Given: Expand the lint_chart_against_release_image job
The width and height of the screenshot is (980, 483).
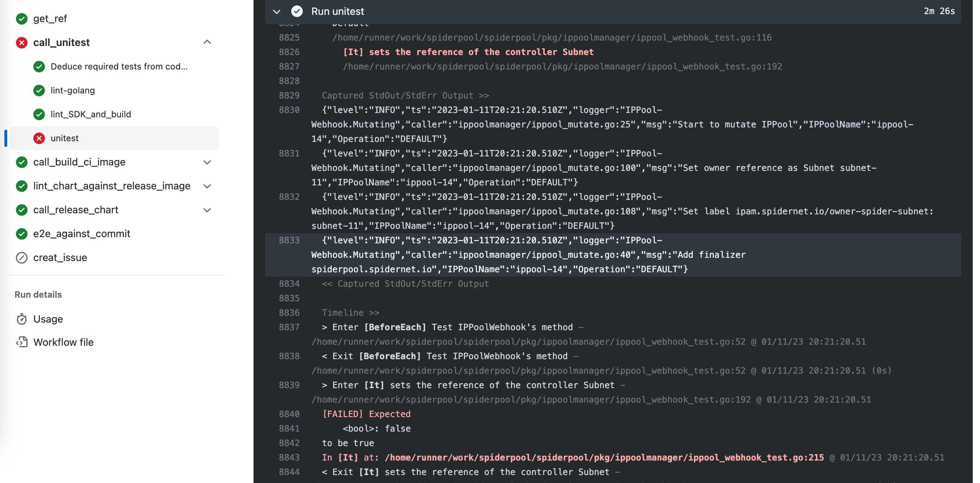Looking at the screenshot, I should click(x=207, y=186).
